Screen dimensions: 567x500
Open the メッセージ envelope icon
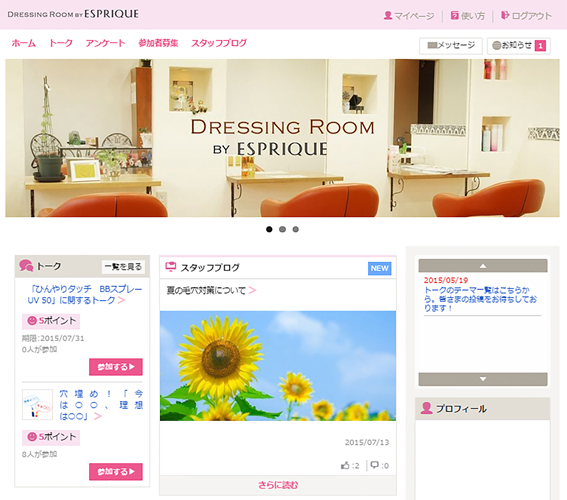pos(432,45)
